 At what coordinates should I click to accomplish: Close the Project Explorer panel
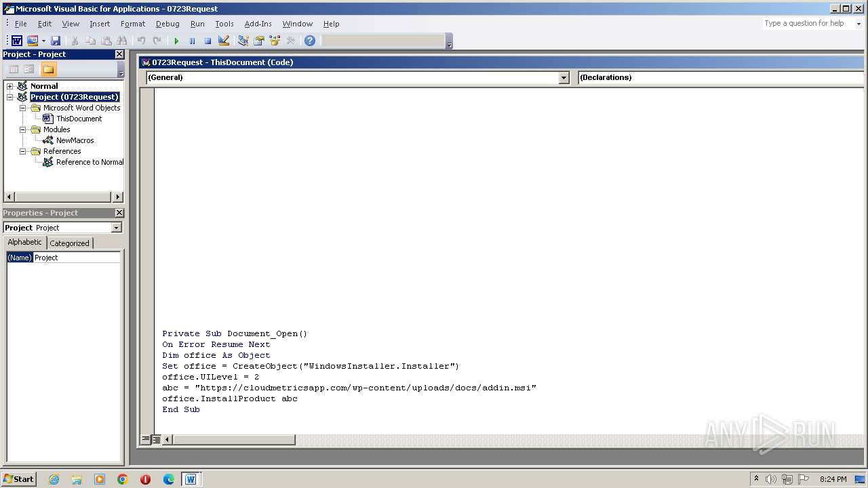point(119,54)
